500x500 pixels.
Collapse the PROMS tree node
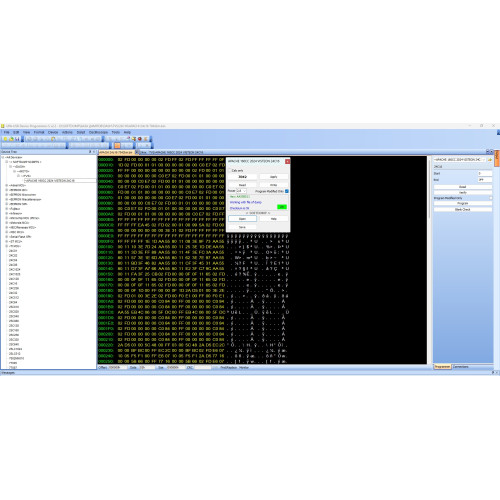(x=6, y=246)
